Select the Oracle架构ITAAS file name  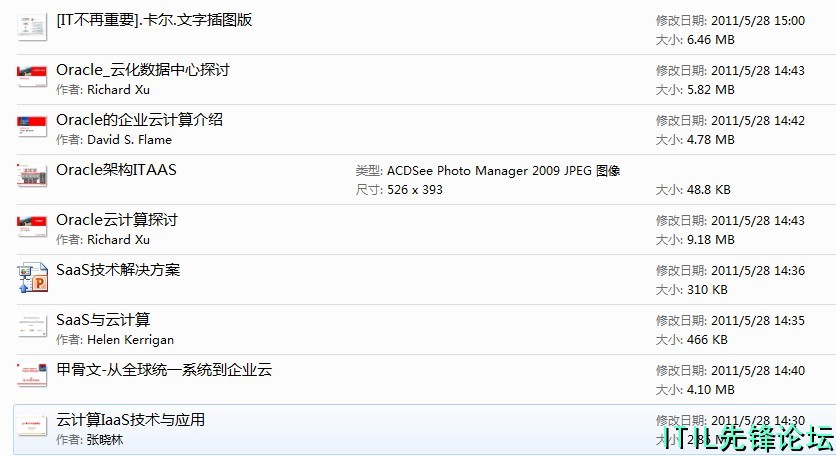(116, 170)
